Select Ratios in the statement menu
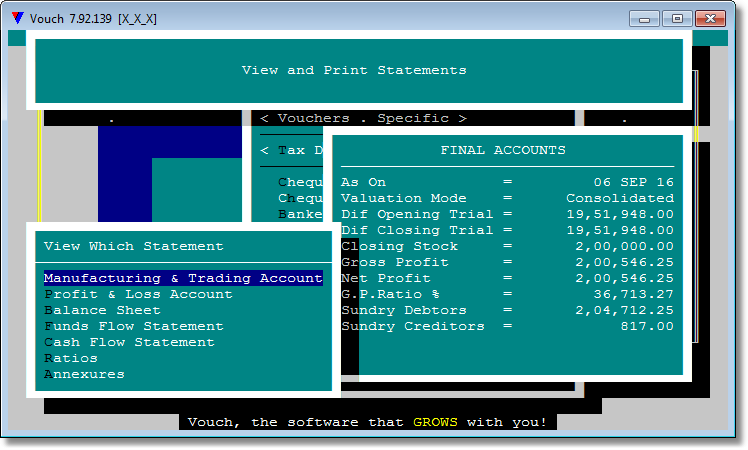 click(x=71, y=358)
